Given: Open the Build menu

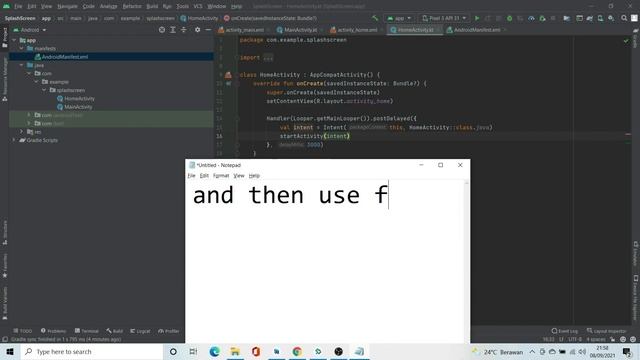Looking at the screenshot, I should [x=152, y=6].
